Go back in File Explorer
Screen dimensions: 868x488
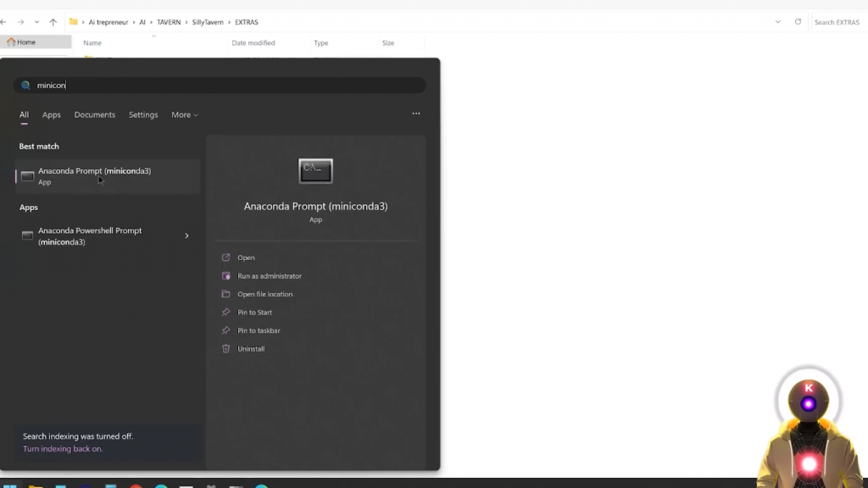point(4,22)
